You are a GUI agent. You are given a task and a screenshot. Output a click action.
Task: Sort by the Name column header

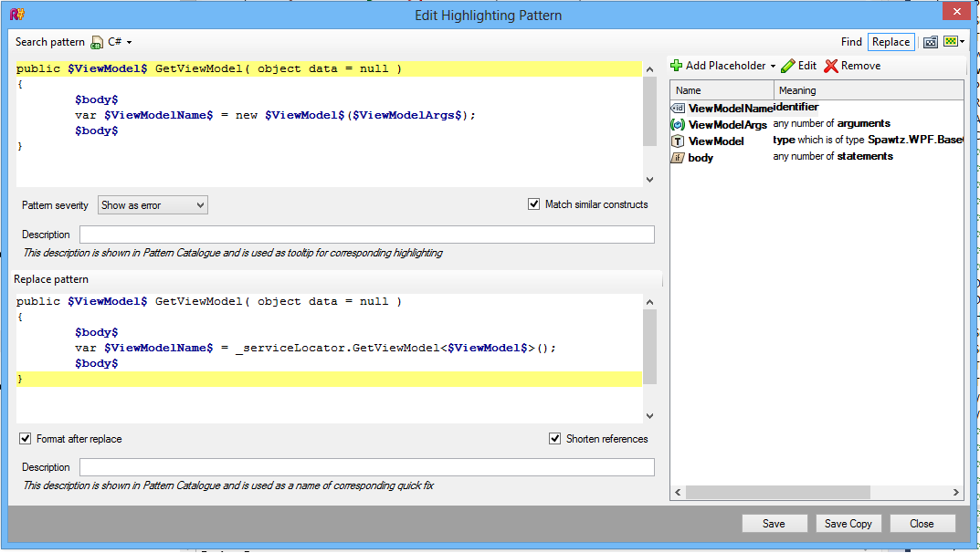(722, 90)
